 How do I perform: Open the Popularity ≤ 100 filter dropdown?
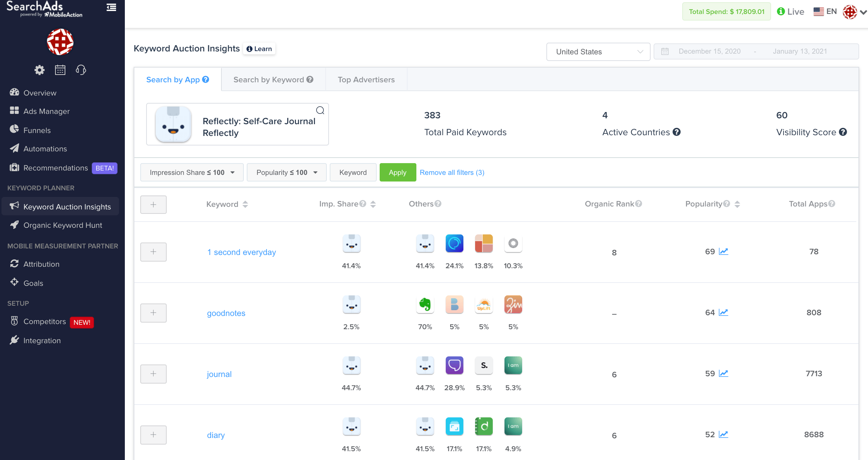coord(287,172)
